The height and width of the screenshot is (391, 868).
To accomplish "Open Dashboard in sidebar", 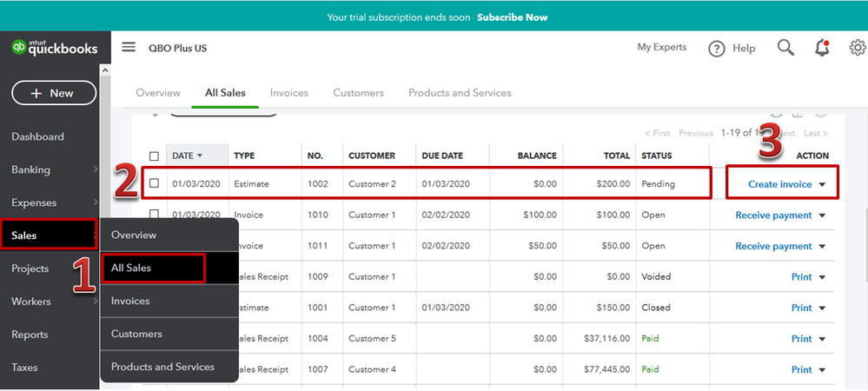I will [x=37, y=136].
